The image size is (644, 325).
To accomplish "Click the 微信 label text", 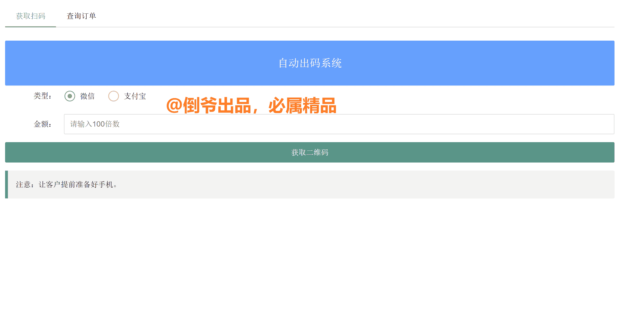I will coord(88,96).
